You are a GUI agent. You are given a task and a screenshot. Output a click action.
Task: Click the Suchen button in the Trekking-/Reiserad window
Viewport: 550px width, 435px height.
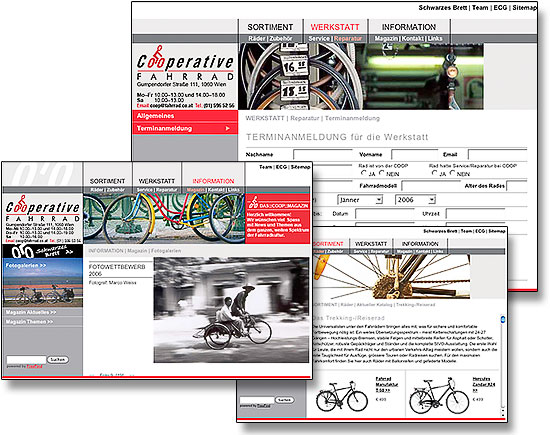coord(284,400)
